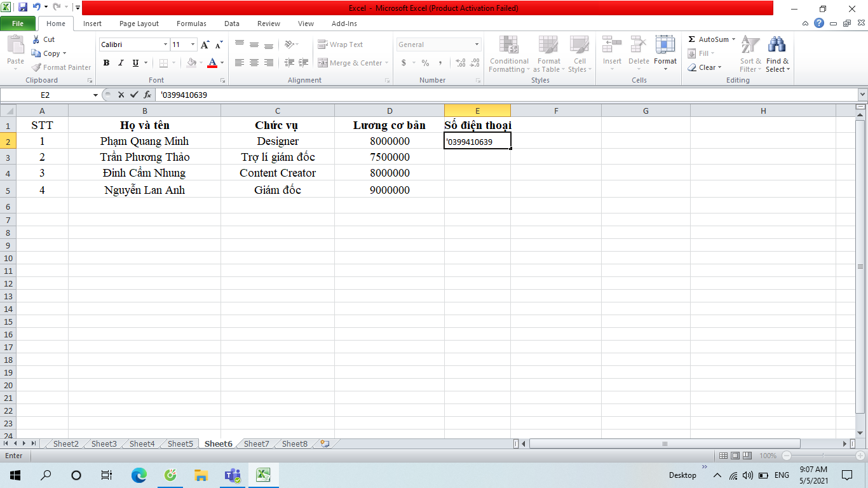The image size is (868, 488).
Task: Align text to the right
Action: pyautogui.click(x=269, y=63)
